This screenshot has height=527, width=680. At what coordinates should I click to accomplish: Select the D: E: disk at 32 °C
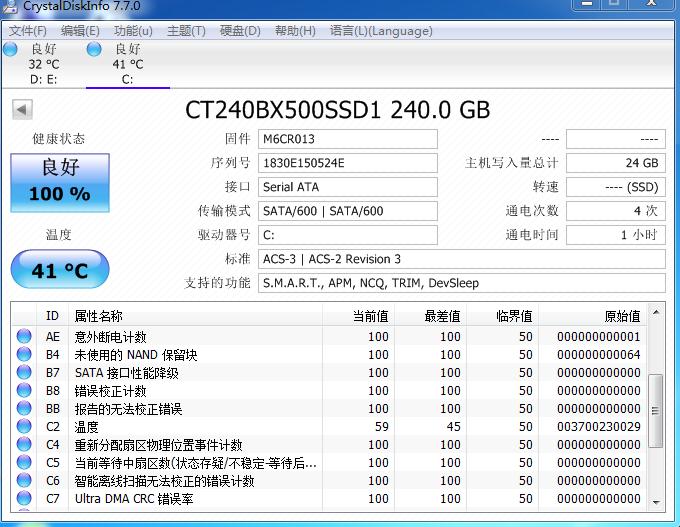42,64
